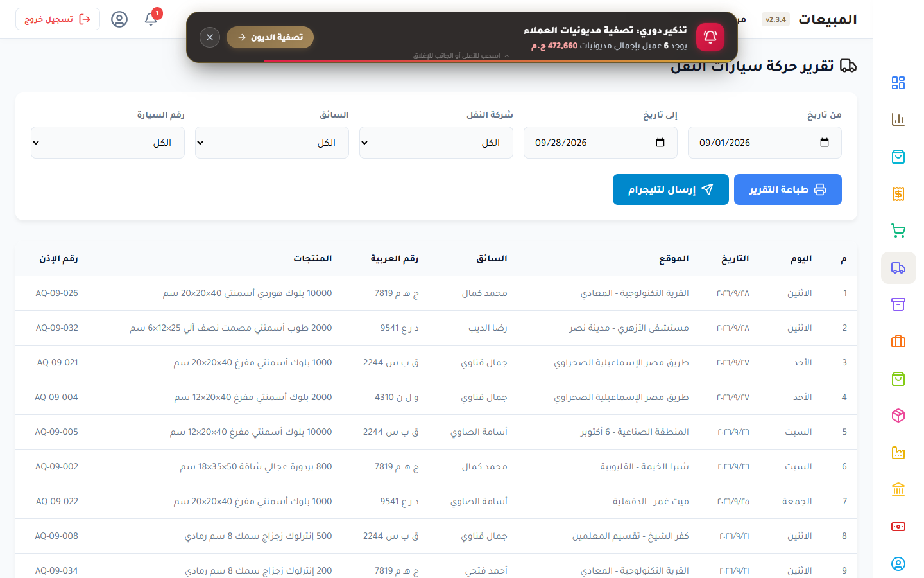The image size is (924, 578).
Task: Select the truck transport sidebar icon
Action: pyautogui.click(x=898, y=268)
